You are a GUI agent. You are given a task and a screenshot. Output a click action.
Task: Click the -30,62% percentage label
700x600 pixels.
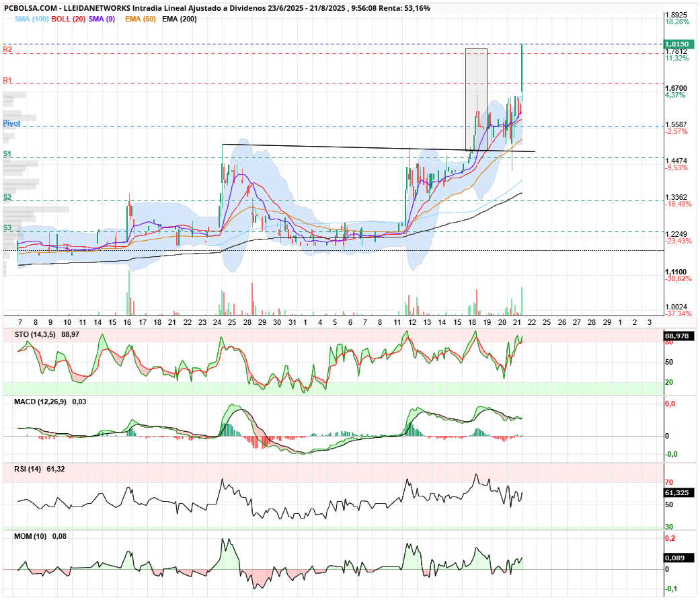pos(678,278)
